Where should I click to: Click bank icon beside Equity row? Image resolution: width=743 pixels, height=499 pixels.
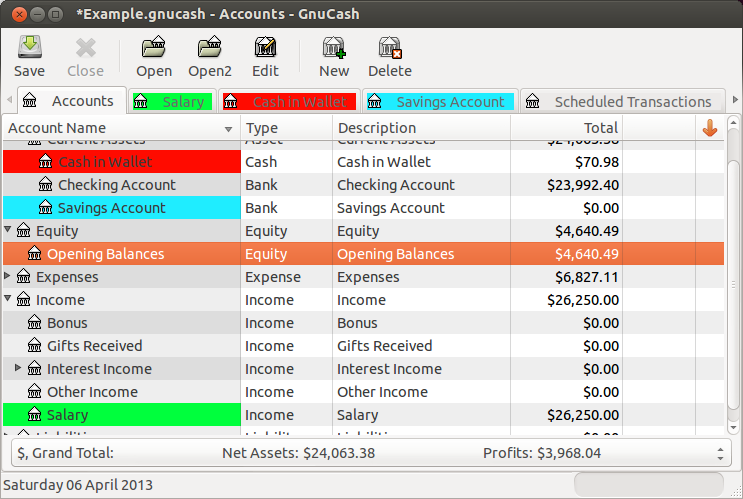click(x=24, y=230)
